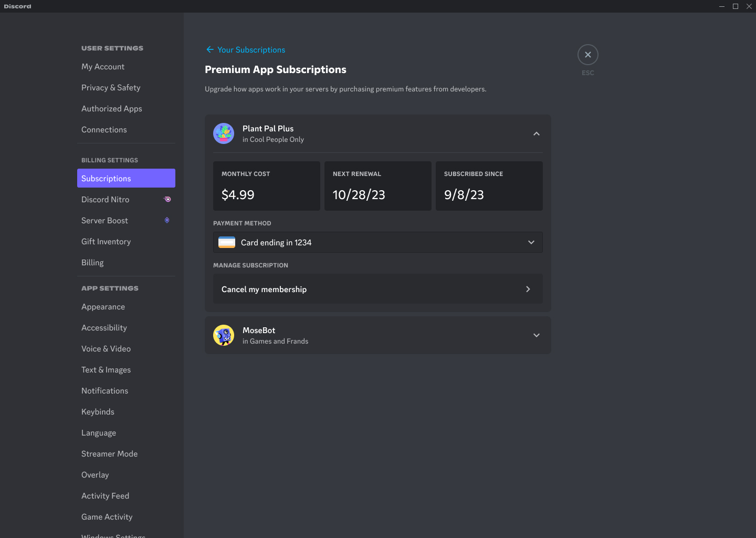Click the MoseBot app avatar icon
The image size is (756, 538).
[x=224, y=335]
